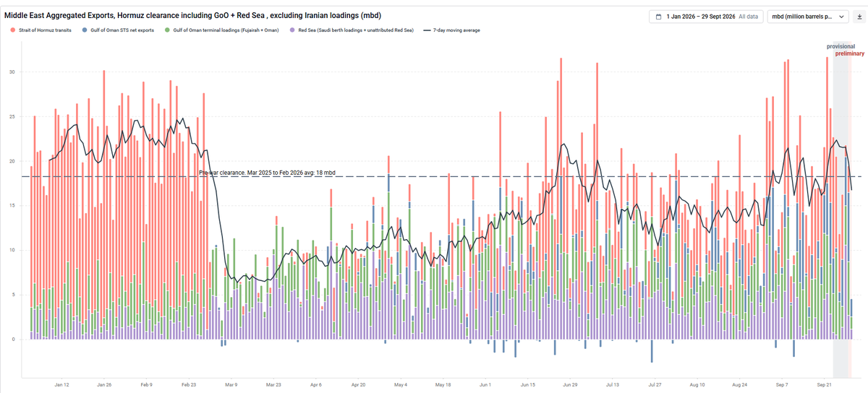Click the 5 y-axis value
The width and height of the screenshot is (868, 393).
[x=13, y=295]
